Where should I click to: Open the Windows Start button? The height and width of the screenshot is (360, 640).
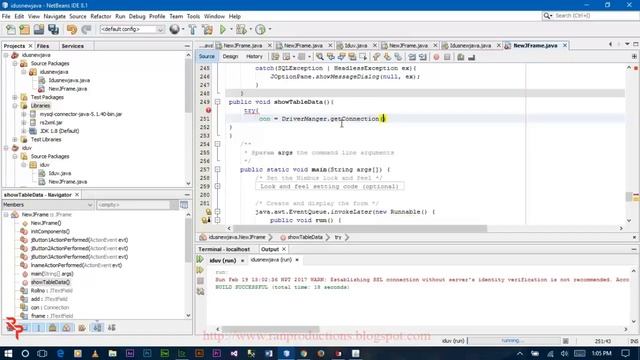tap(8, 353)
